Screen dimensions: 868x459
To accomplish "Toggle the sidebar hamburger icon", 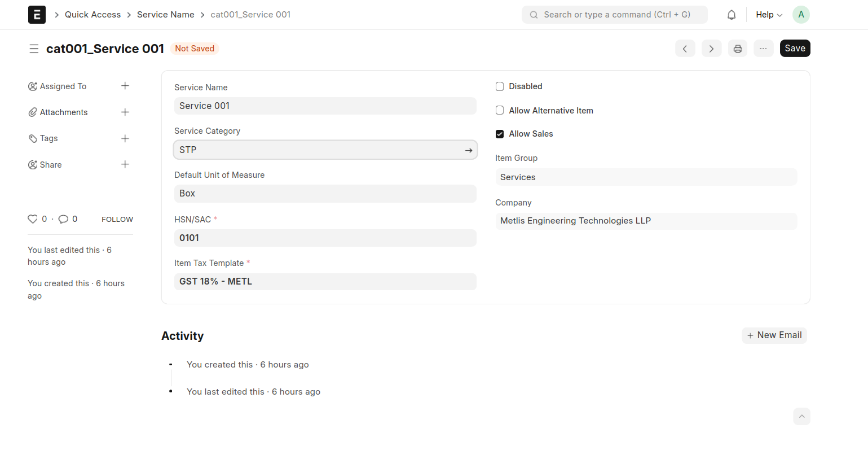I will pos(34,49).
